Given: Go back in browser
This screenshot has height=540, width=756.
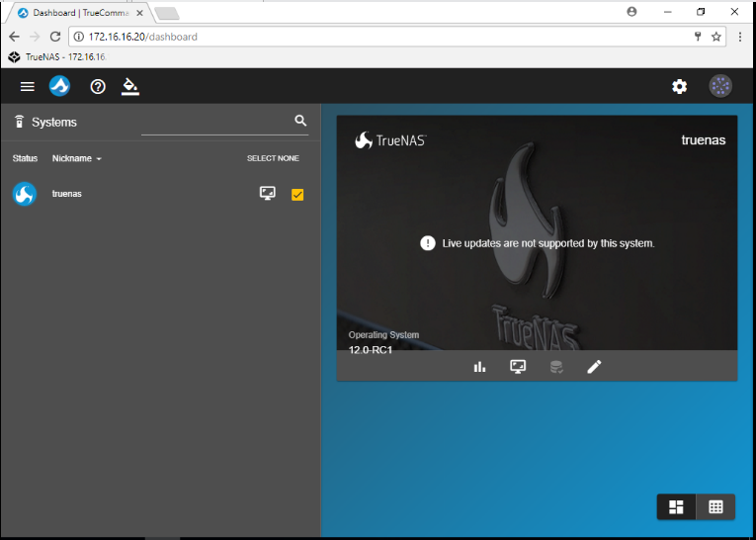Looking at the screenshot, I should pyautogui.click(x=14, y=37).
